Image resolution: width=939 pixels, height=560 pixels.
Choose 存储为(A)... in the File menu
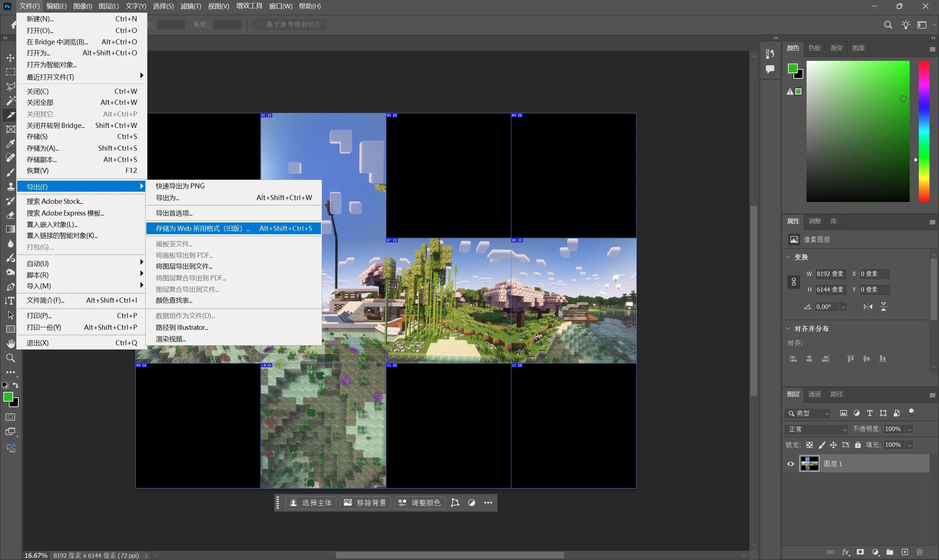pyautogui.click(x=81, y=148)
